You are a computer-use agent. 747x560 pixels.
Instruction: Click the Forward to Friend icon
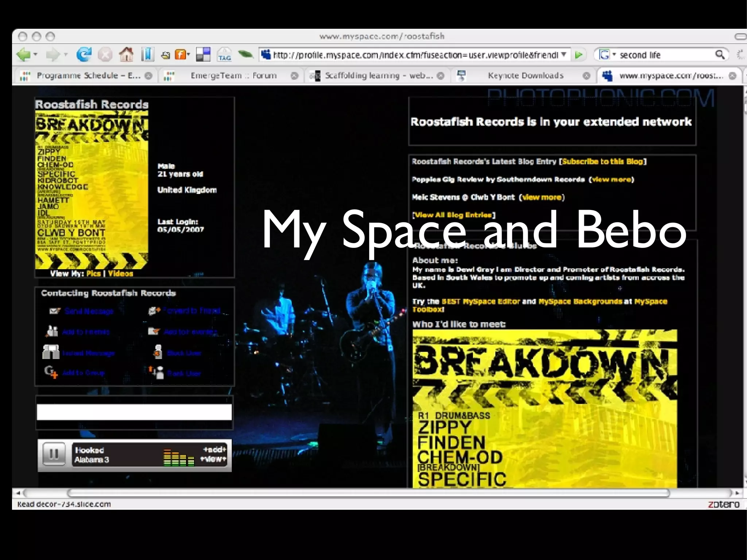[x=154, y=311]
